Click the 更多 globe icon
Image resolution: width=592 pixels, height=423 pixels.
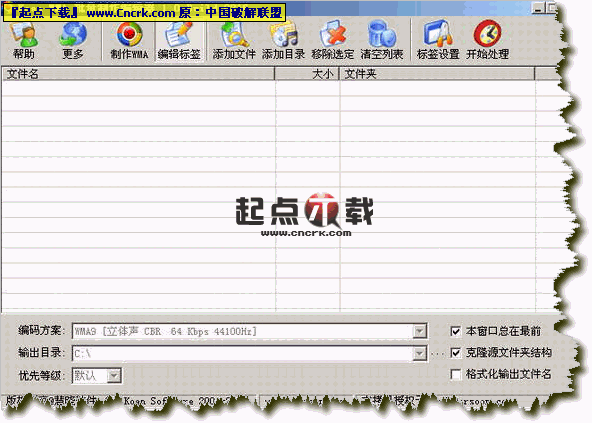click(73, 41)
